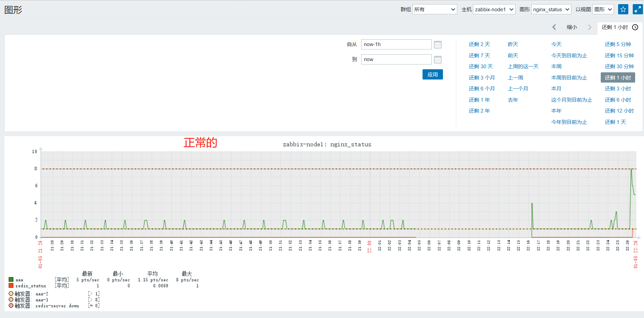
Task: Open calendar picker for 自从 field
Action: tap(438, 45)
